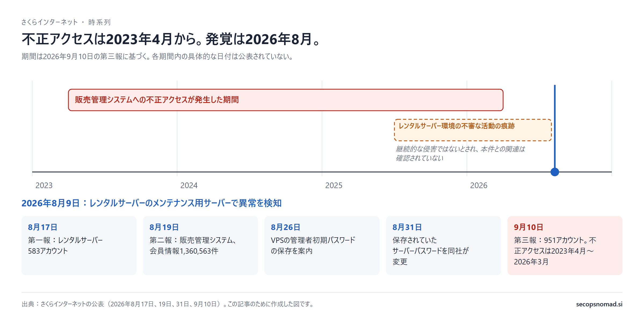Screen dimensions: 644x316
Task: Click the 2024 axis label
Action: pos(189,185)
